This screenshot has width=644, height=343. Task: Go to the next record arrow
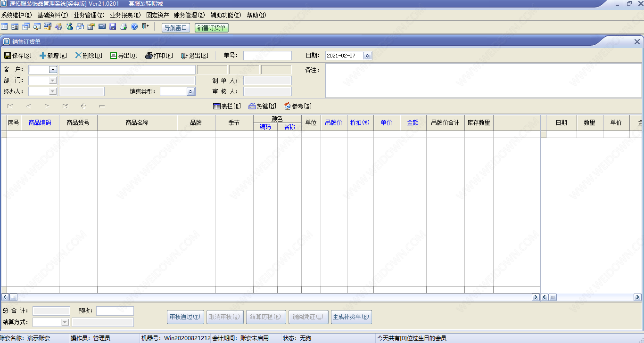coord(47,106)
